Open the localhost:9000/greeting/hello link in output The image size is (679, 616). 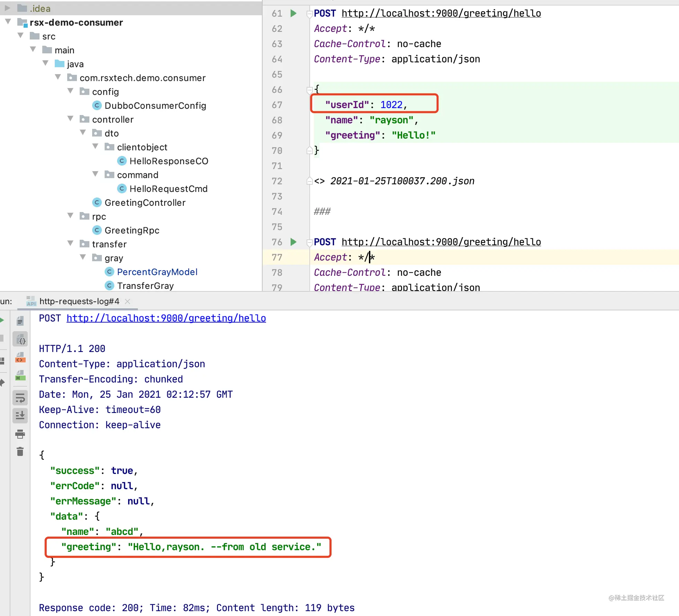(166, 318)
